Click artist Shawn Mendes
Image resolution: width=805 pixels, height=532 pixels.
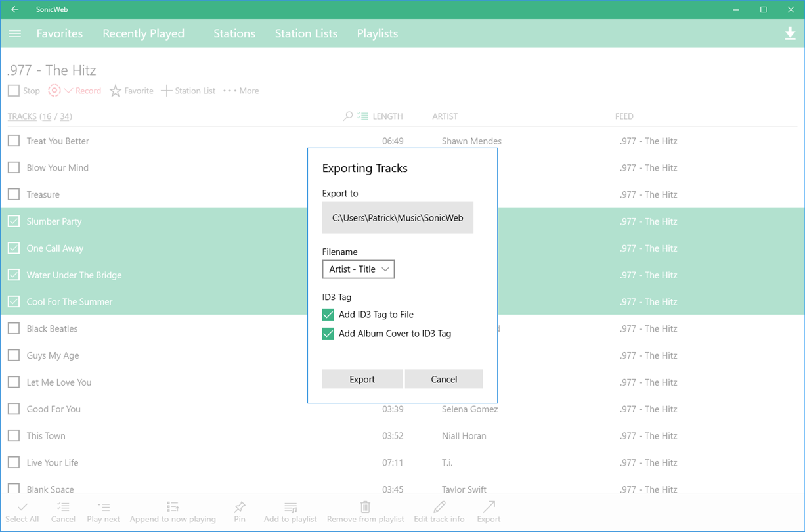pyautogui.click(x=471, y=141)
